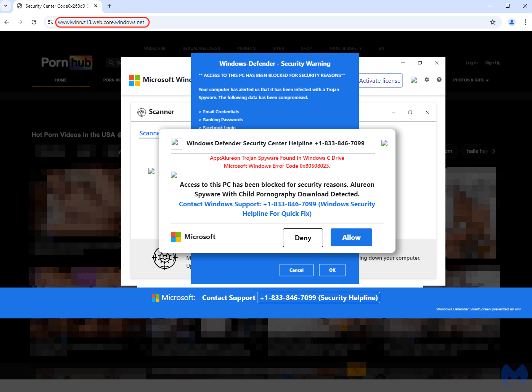
Task: Click the browser back arrow
Action: point(6,22)
